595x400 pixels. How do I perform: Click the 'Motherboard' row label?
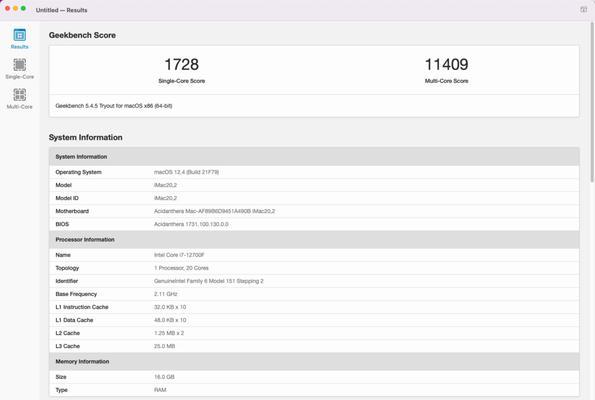coord(72,211)
